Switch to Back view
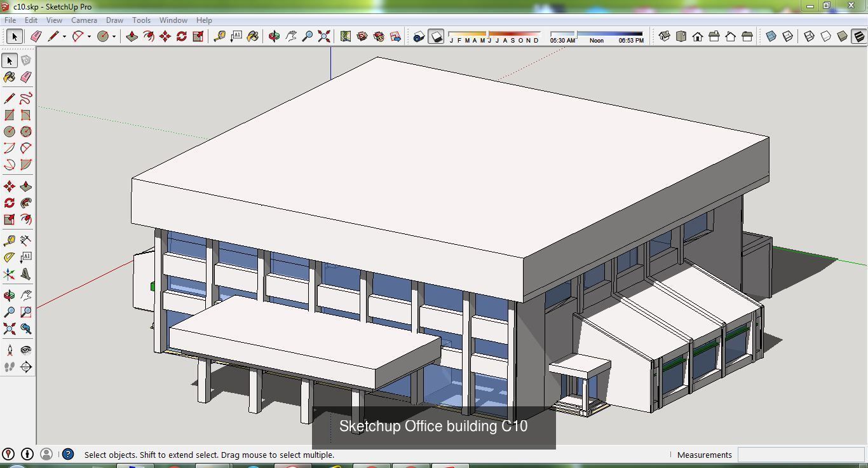 pyautogui.click(x=731, y=36)
